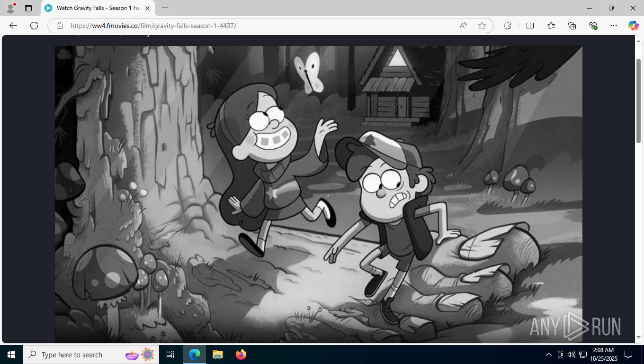This screenshot has width=644, height=364.
Task: Open the clock showing 2:08 AM
Action: tap(603, 355)
